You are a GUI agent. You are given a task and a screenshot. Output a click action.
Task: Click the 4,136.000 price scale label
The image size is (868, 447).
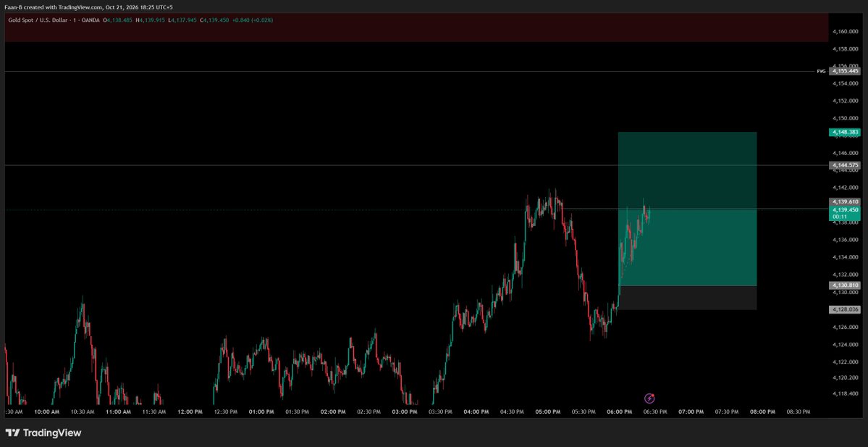pos(846,240)
